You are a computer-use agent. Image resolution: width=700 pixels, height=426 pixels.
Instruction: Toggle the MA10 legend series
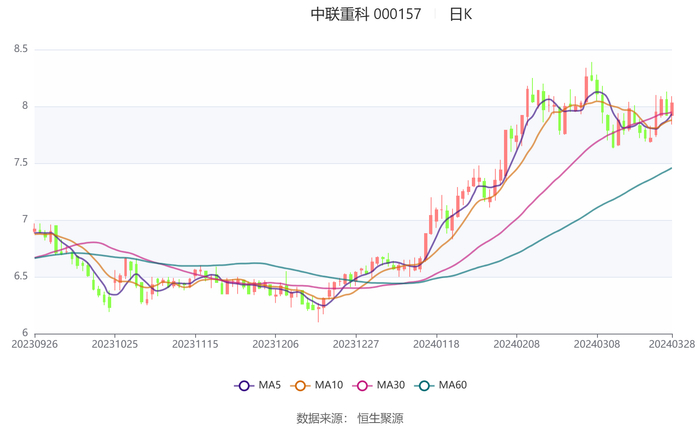coord(317,385)
